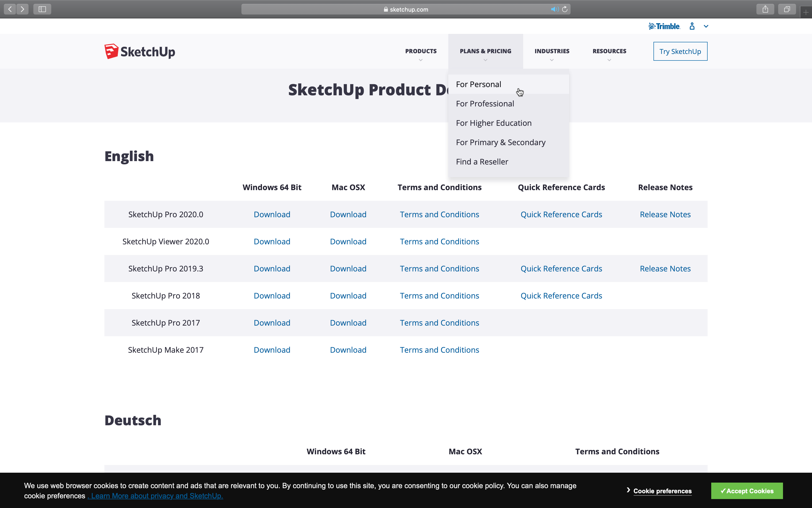Click the English section heading
The height and width of the screenshot is (508, 812).
pyautogui.click(x=129, y=156)
